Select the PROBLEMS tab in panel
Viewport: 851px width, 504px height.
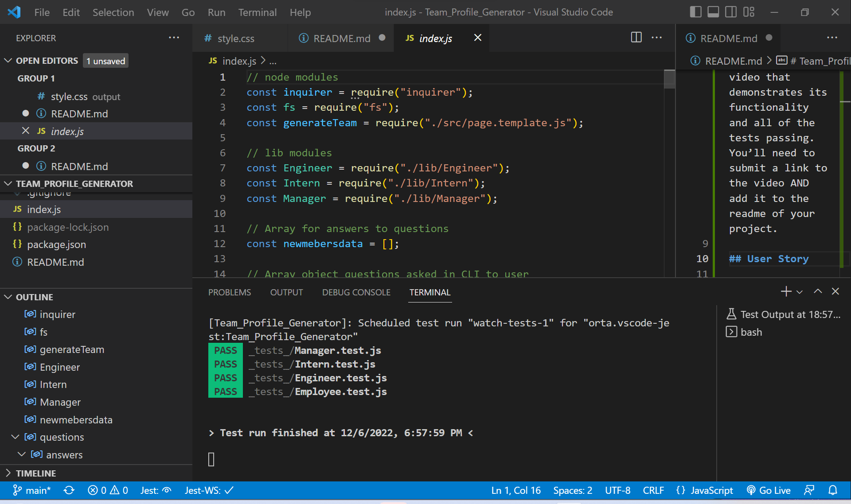230,292
